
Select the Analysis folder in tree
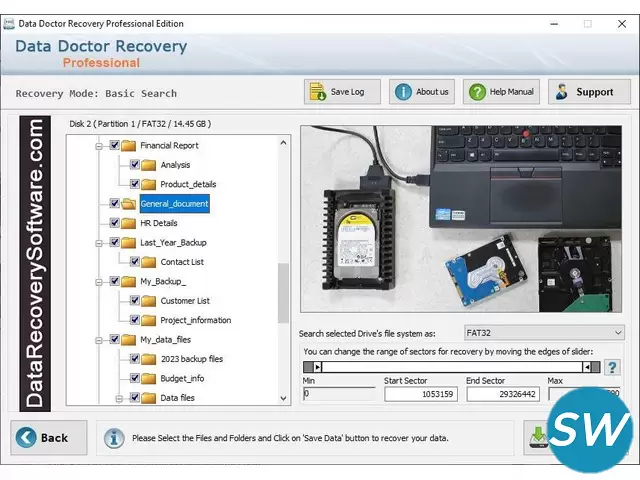[175, 165]
